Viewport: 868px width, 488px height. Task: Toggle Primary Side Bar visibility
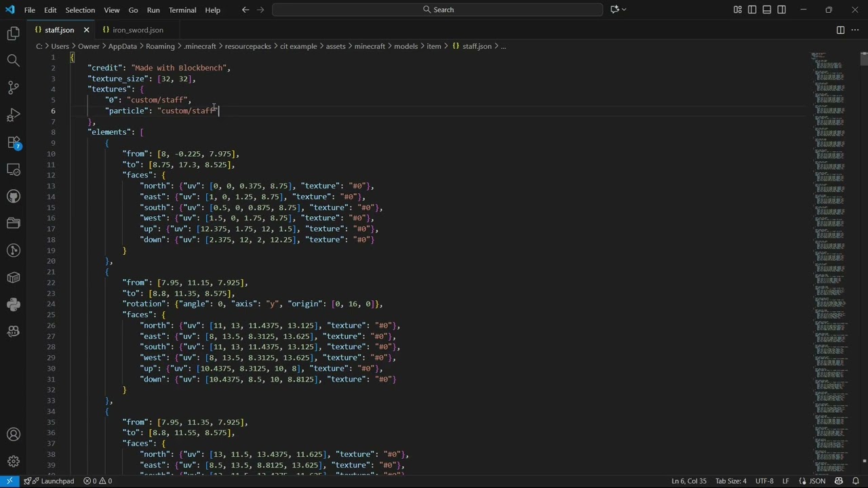point(752,9)
